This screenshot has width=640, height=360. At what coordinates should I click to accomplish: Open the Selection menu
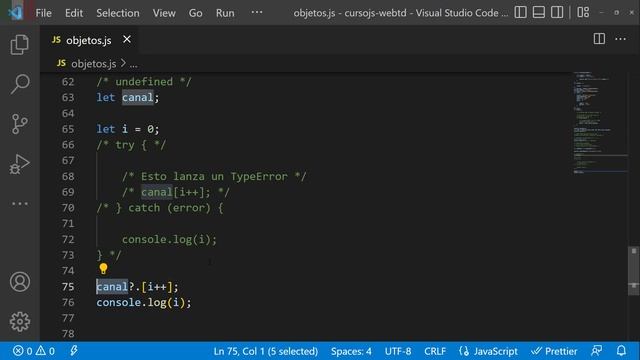[x=118, y=13]
